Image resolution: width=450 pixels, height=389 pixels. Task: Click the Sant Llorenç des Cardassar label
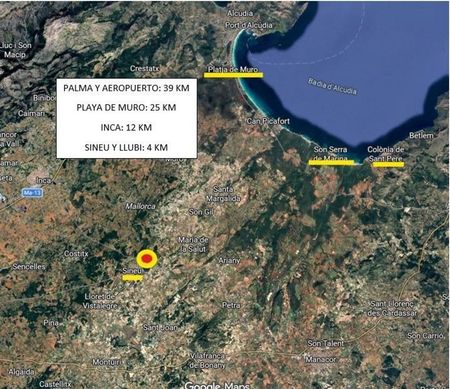392,309
